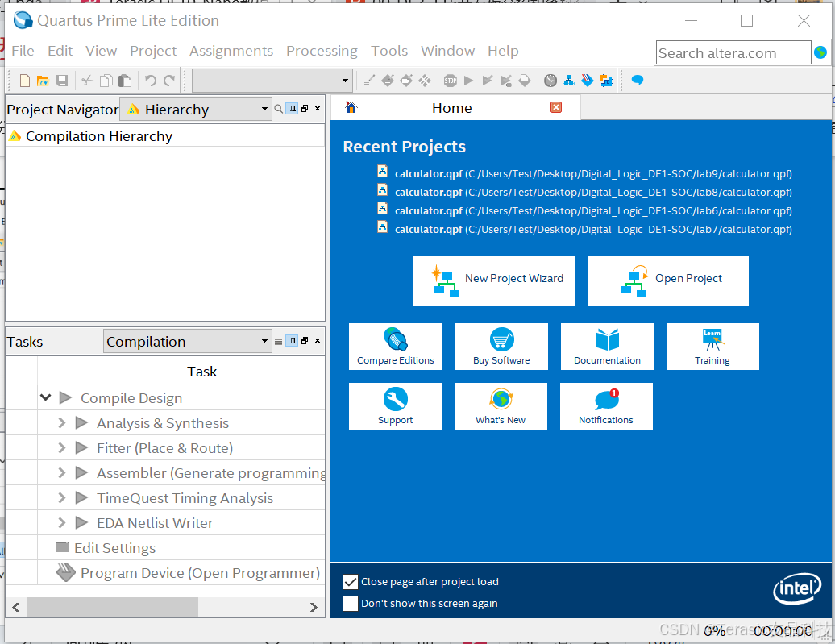Viewport: 835px width, 644px height.
Task: Open recent project lab6 calculator.qpf
Action: click(x=593, y=211)
